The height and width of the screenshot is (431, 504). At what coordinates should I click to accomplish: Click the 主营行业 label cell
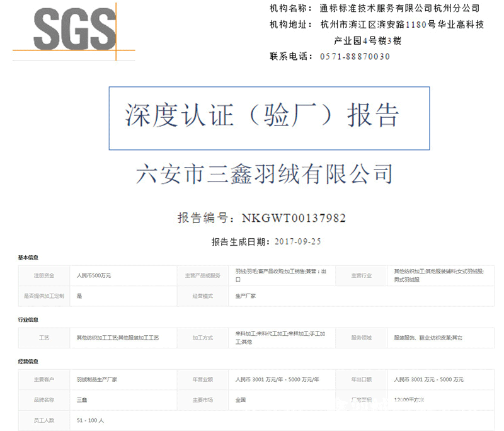(x=361, y=275)
